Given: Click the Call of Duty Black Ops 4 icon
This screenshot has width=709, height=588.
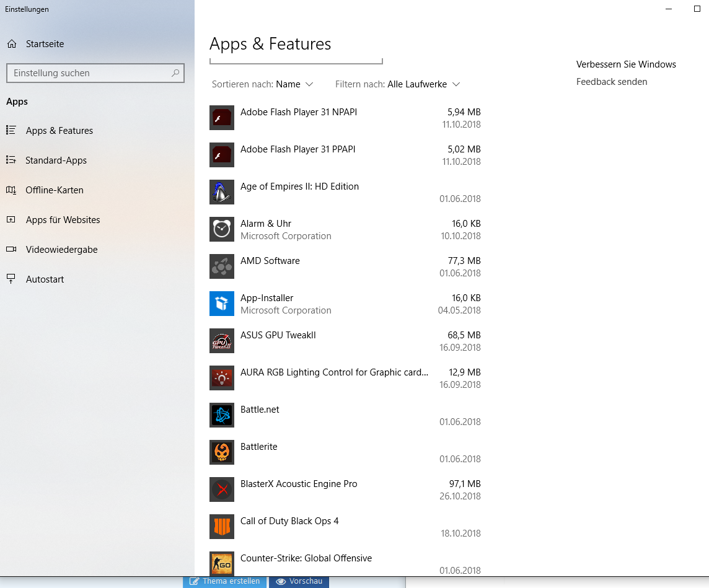Looking at the screenshot, I should 222,527.
